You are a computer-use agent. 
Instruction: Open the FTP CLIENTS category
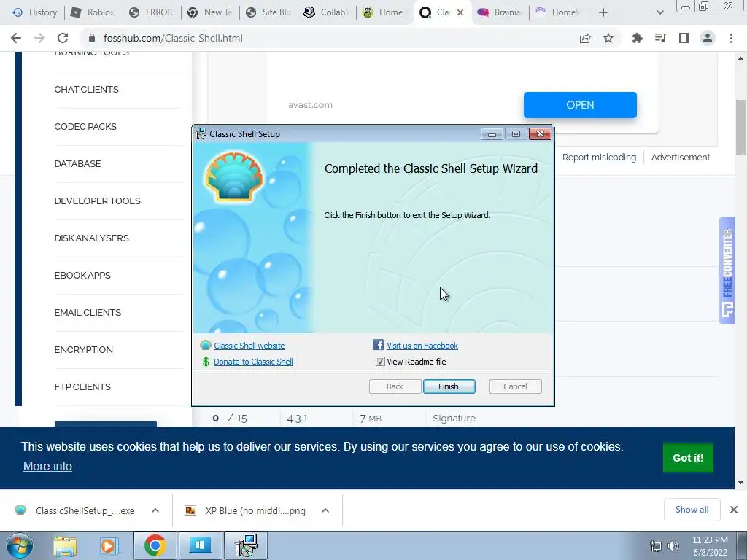point(82,386)
